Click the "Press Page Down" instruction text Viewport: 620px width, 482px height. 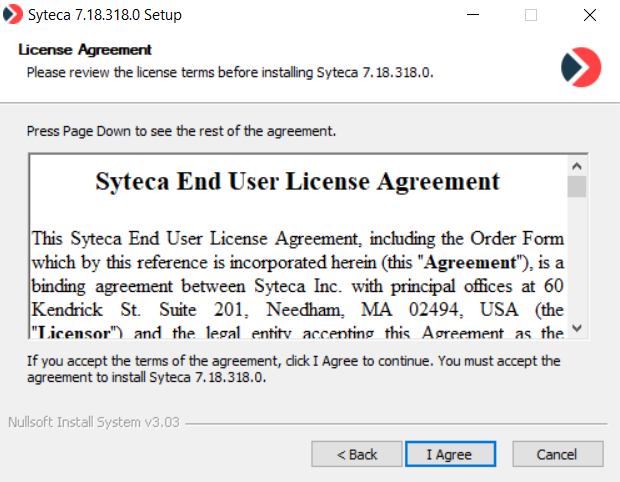181,131
